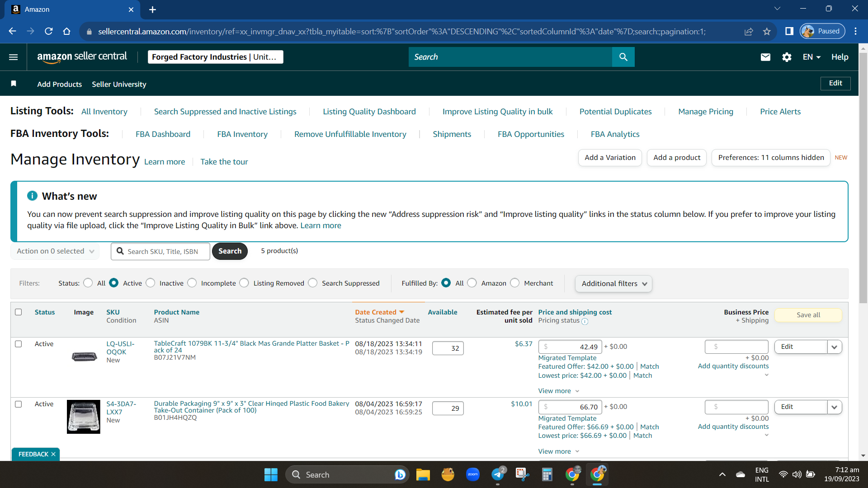Check the select-all products checkbox
The image size is (868, 488).
(19, 312)
